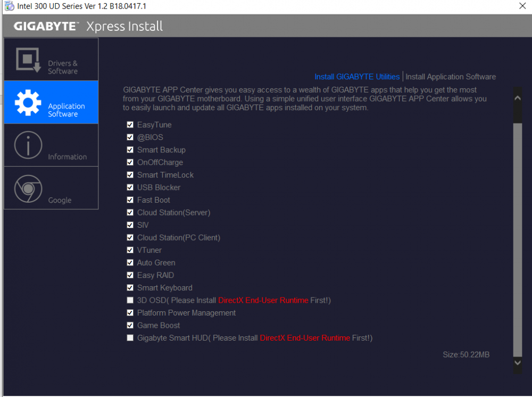This screenshot has width=532, height=397.
Task: Select the Application Software gear icon
Action: 28,103
